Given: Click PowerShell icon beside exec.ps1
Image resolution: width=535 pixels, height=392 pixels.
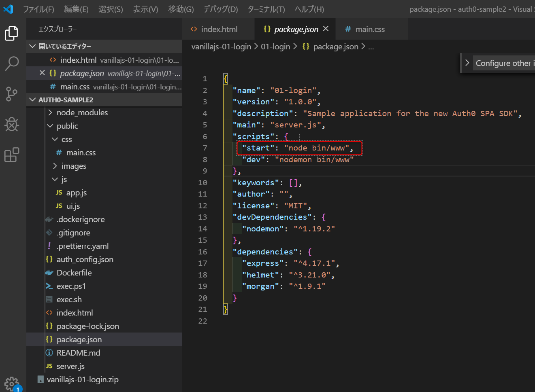Looking at the screenshot, I should 49,286.
